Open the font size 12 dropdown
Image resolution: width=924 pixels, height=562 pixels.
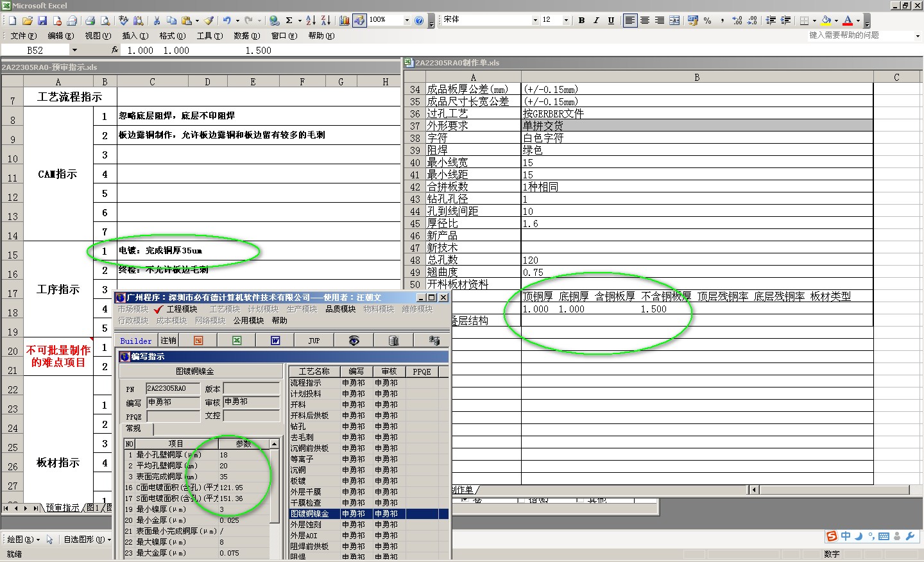pyautogui.click(x=566, y=21)
